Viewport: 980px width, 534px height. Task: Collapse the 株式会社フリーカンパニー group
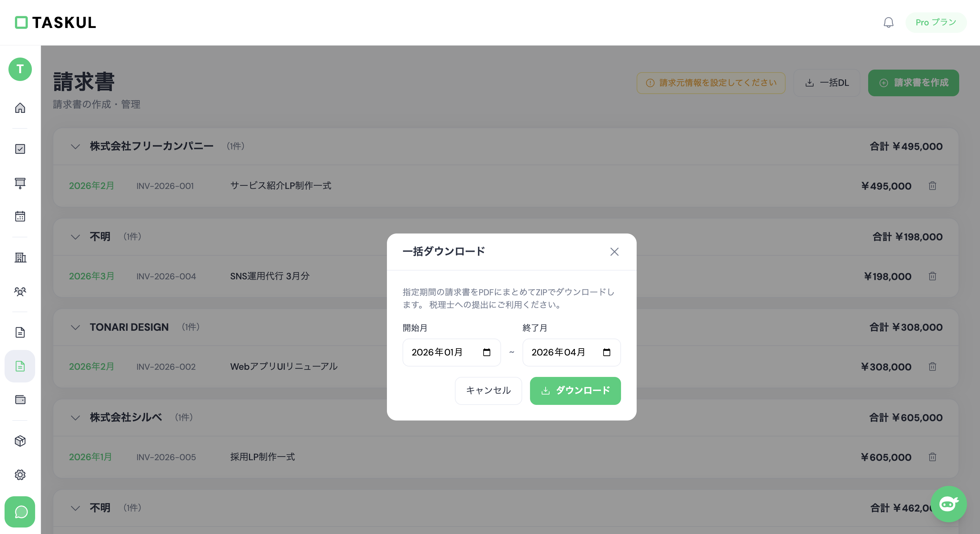75,147
